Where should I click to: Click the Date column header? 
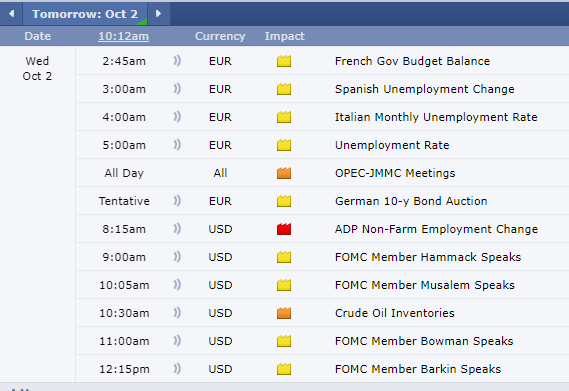tap(38, 36)
